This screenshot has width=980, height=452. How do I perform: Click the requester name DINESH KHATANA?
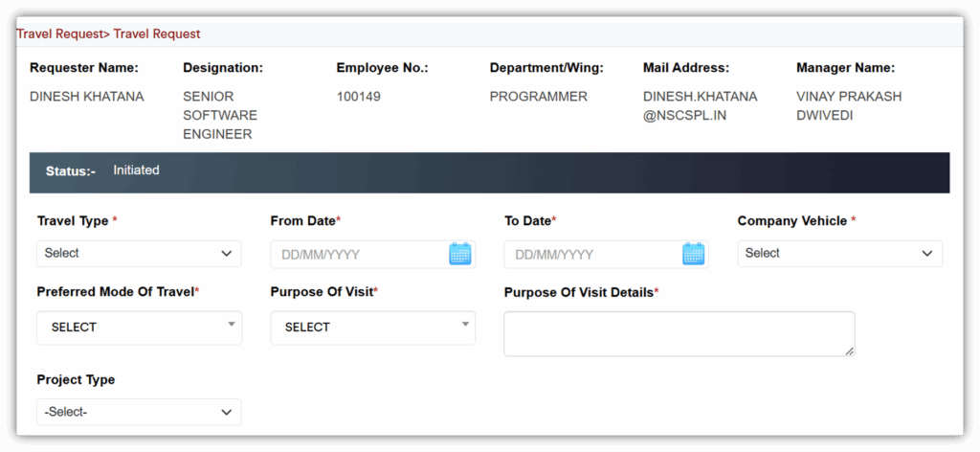87,97
